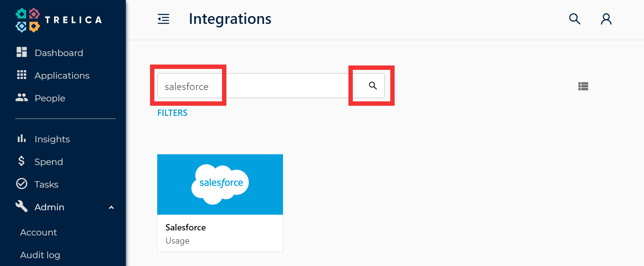Go to Spend page

click(49, 162)
